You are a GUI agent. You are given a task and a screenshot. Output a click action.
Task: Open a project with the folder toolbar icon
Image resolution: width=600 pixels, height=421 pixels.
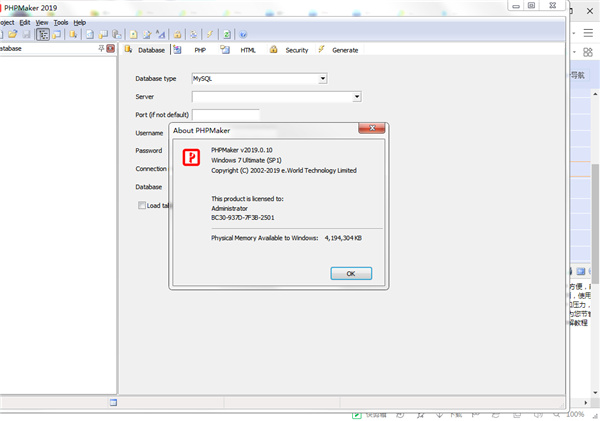(13, 34)
